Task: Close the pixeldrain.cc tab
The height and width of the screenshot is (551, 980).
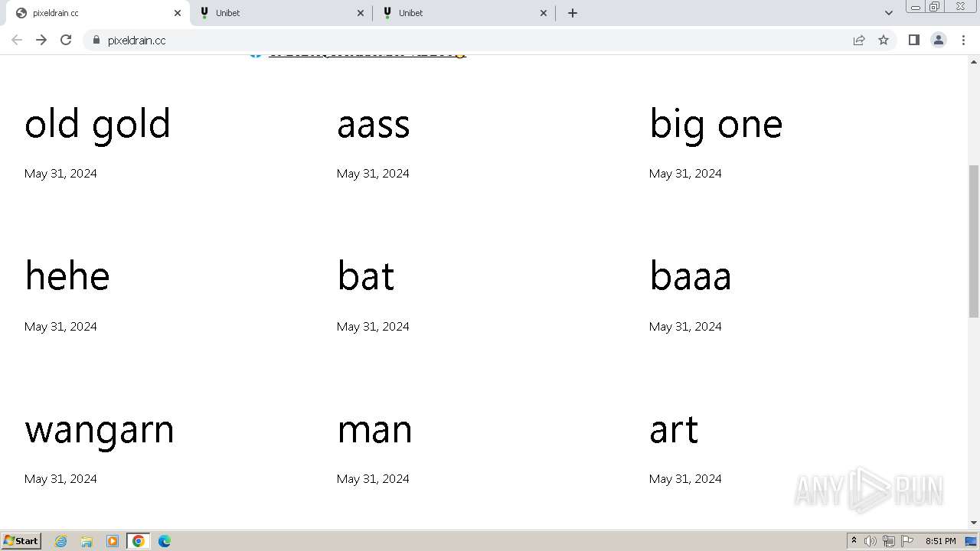Action: 178,13
